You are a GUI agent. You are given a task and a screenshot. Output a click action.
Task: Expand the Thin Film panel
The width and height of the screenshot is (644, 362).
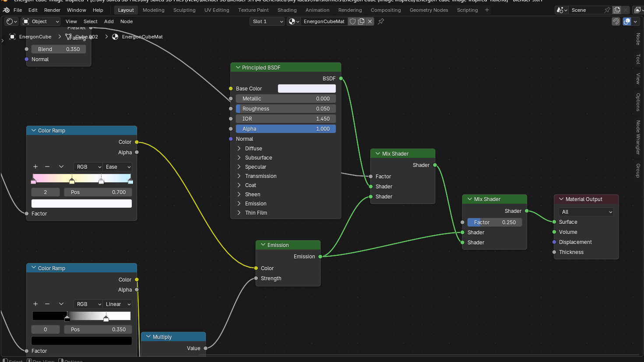pos(239,213)
